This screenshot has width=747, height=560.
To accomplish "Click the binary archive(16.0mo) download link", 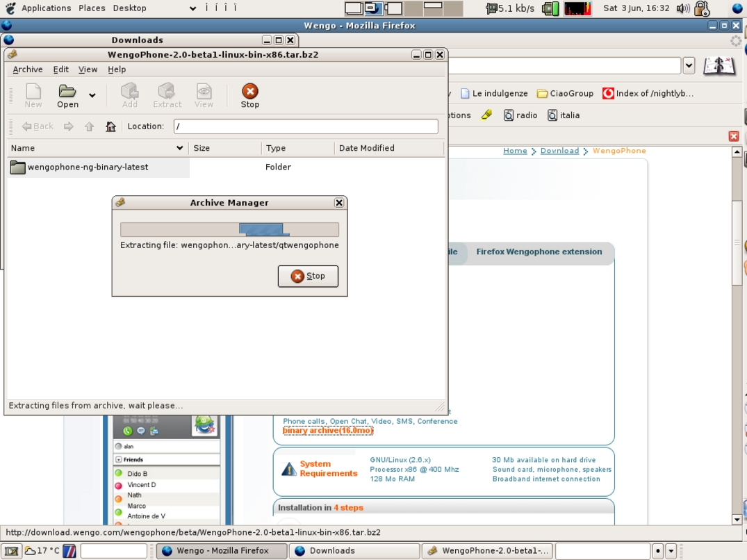I will click(x=328, y=431).
